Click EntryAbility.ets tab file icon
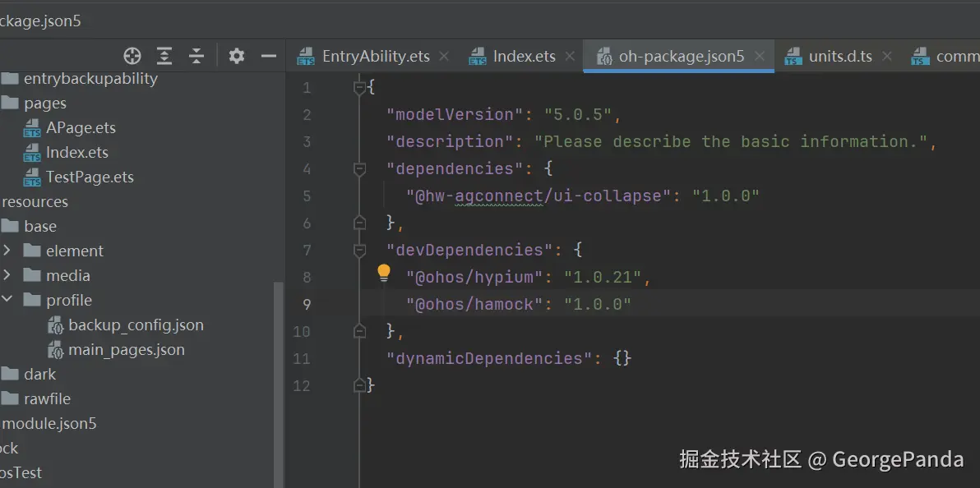Screen dimensions: 980x488 pyautogui.click(x=306, y=57)
